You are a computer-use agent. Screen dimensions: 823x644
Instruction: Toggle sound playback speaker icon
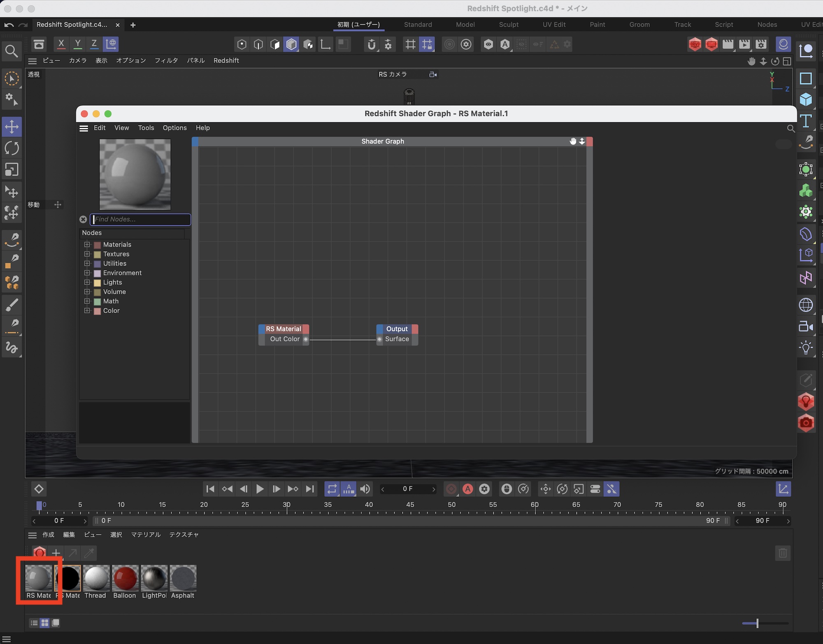365,489
